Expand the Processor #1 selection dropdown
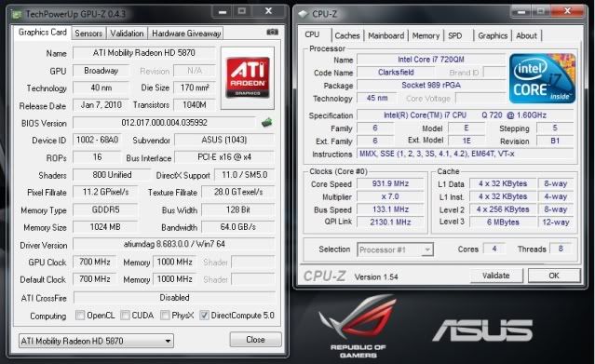This screenshot has height=364, width=595. [x=395, y=249]
